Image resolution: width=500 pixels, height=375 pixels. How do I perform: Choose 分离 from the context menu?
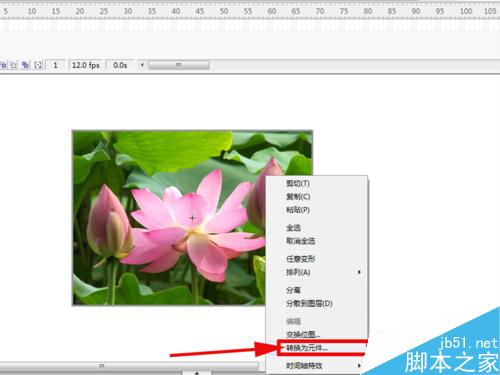(317, 290)
